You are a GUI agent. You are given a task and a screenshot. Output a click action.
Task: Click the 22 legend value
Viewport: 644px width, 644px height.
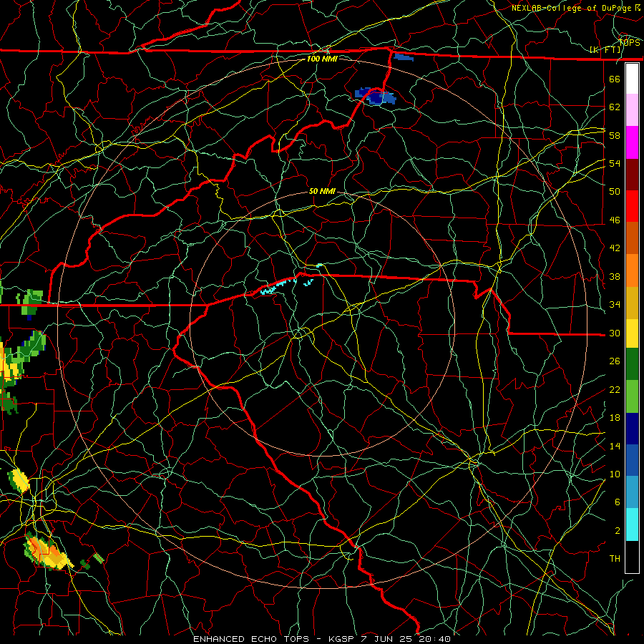tap(615, 390)
